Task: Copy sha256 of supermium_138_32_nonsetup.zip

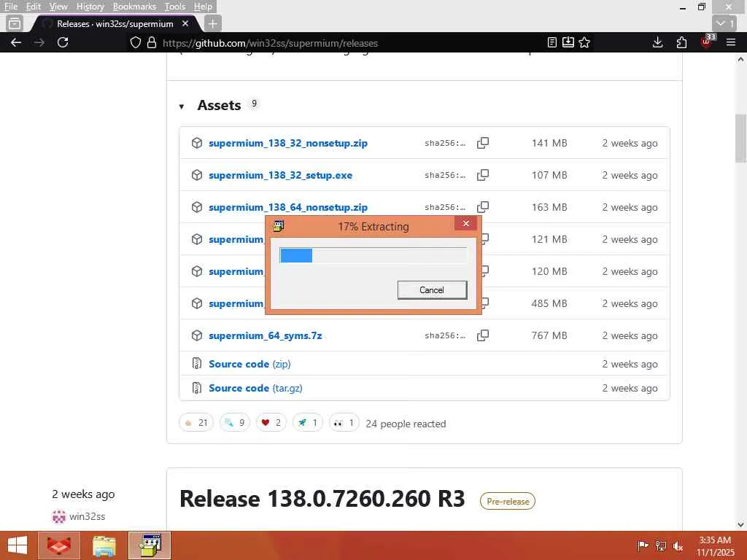Action: (483, 143)
